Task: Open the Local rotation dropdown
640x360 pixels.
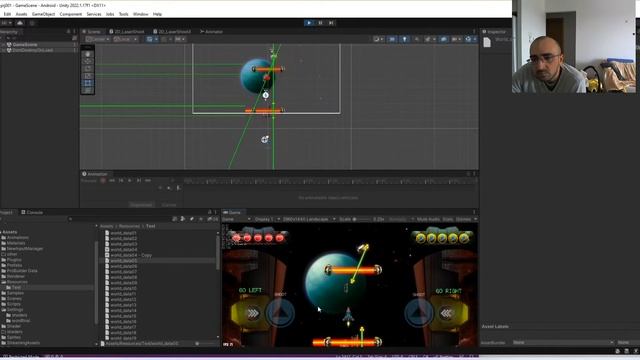Action: coord(125,39)
